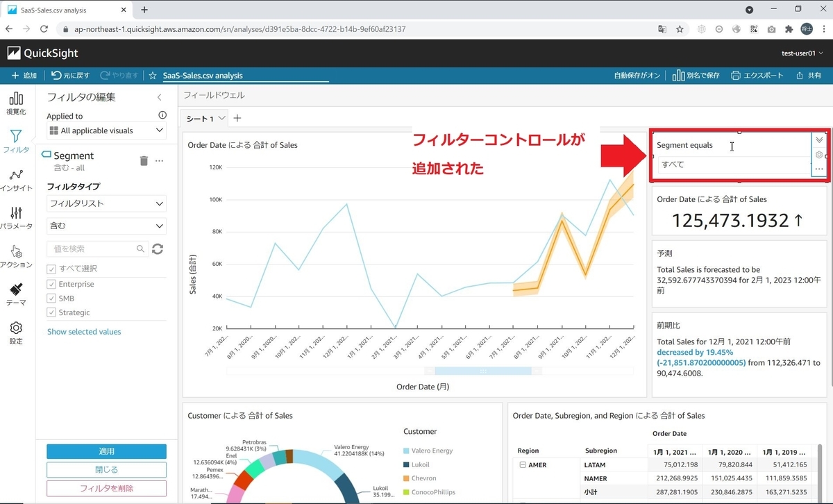Click the 適用 (Apply) button

click(106, 451)
